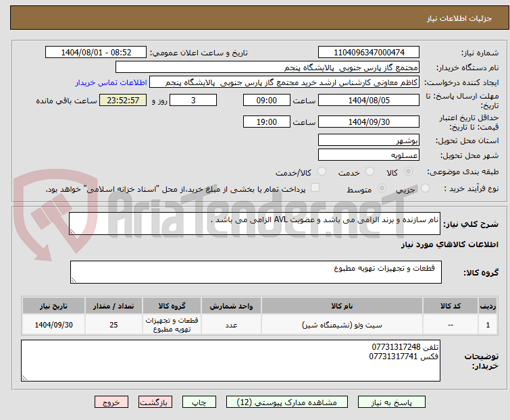Click the general description text area
The image size is (510, 420).
pyautogui.click(x=255, y=224)
